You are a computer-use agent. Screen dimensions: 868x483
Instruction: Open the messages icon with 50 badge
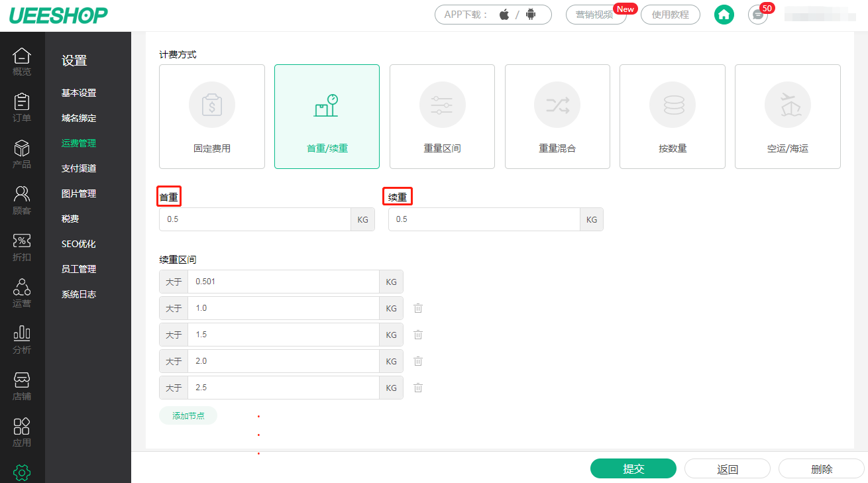click(758, 15)
